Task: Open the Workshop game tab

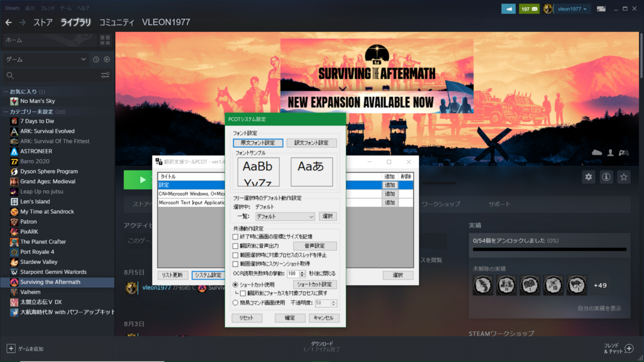Action: [x=441, y=204]
